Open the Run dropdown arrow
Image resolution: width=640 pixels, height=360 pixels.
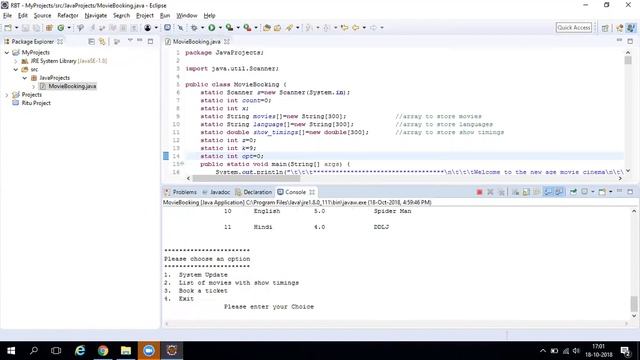click(x=220, y=28)
